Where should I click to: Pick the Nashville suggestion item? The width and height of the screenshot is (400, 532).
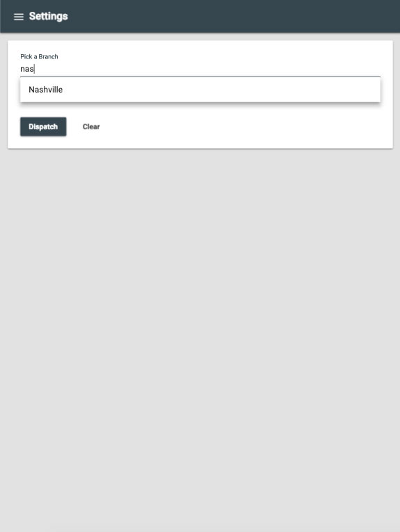click(200, 90)
